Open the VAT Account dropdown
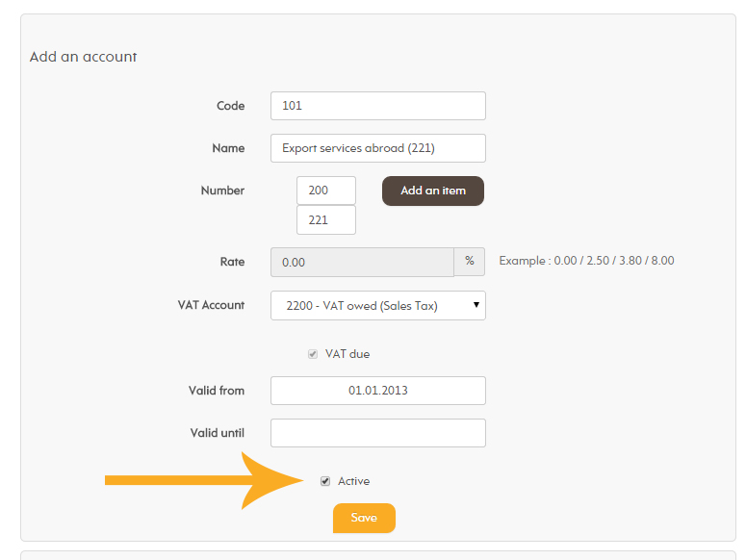Screen dimensions: 746x560 377,305
